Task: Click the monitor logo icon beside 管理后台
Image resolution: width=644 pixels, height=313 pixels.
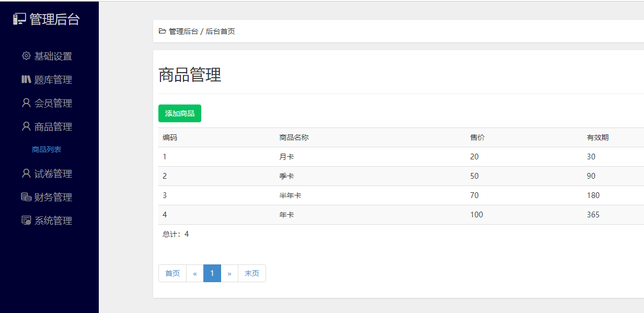Action: point(19,19)
